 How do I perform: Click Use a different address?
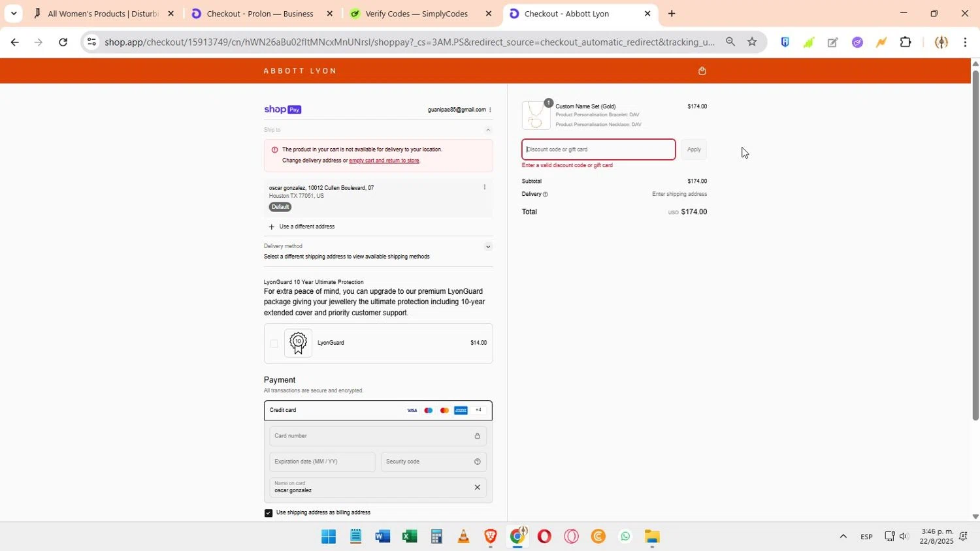(307, 227)
